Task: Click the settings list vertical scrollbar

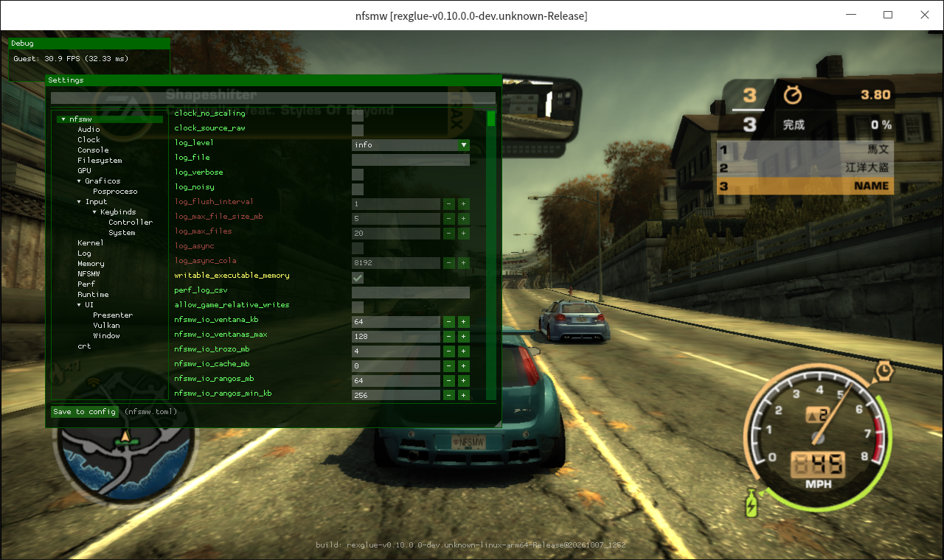Action: pos(491,255)
